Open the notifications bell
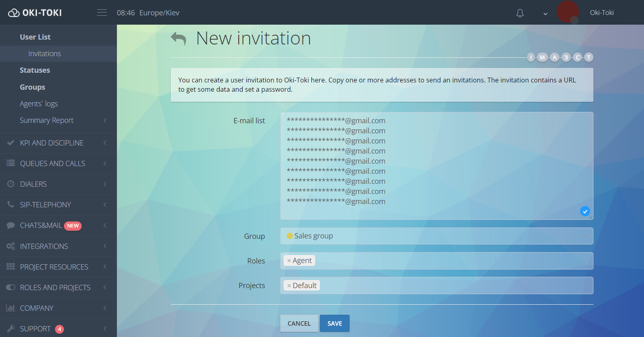644x337 pixels. tap(520, 13)
